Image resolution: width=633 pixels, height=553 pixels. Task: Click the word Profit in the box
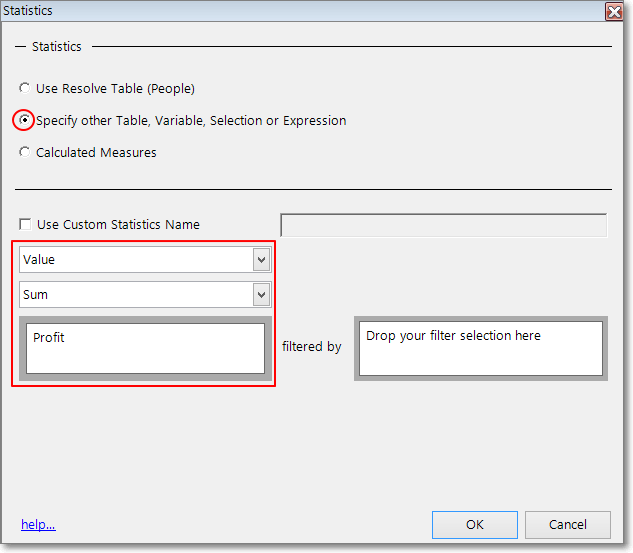point(49,338)
